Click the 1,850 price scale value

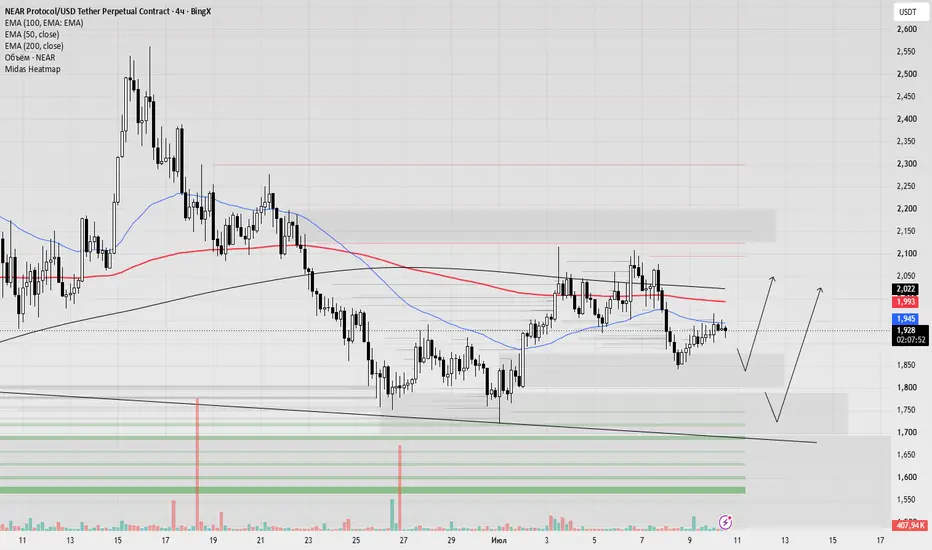[906, 365]
